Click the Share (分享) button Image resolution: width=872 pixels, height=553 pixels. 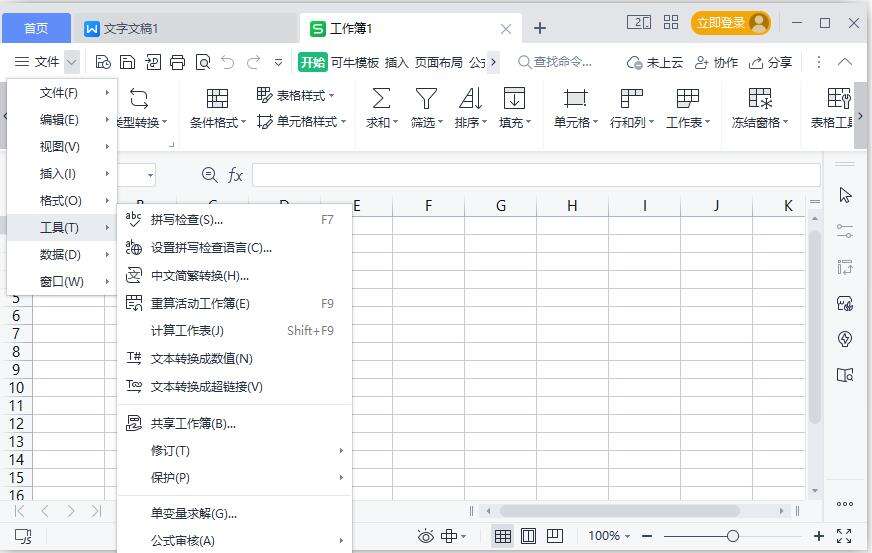click(x=770, y=62)
